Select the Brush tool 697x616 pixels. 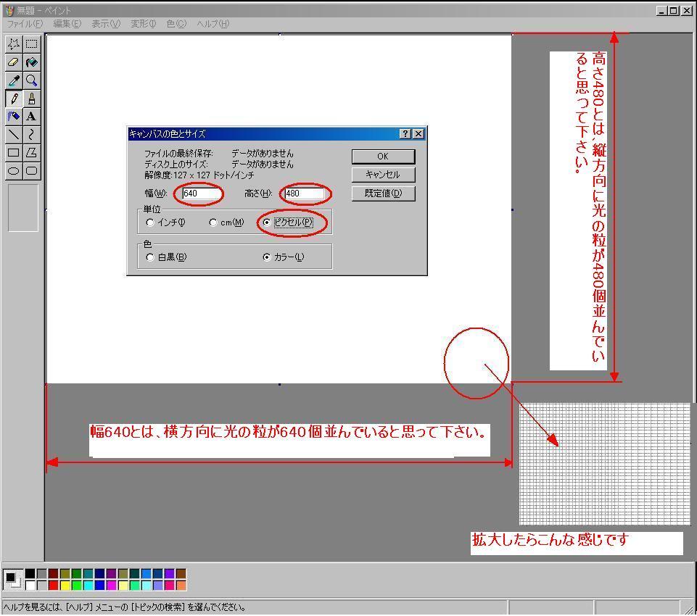click(x=31, y=99)
